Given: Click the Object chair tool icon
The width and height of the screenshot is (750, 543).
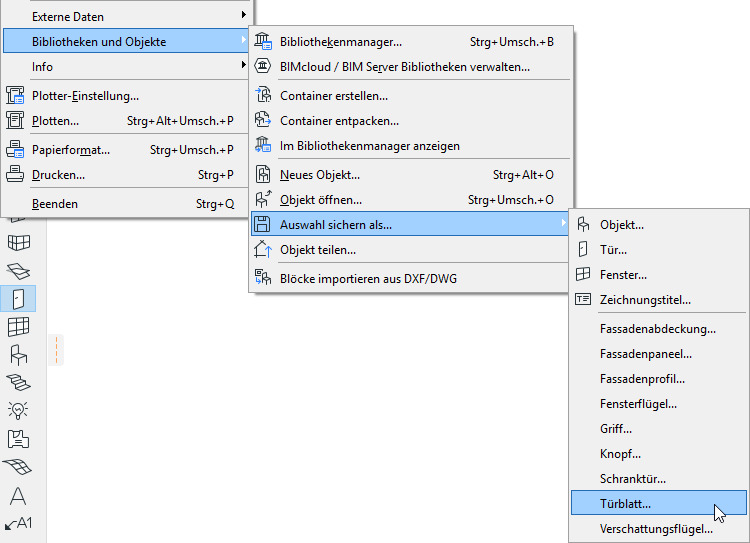Looking at the screenshot, I should point(18,354).
